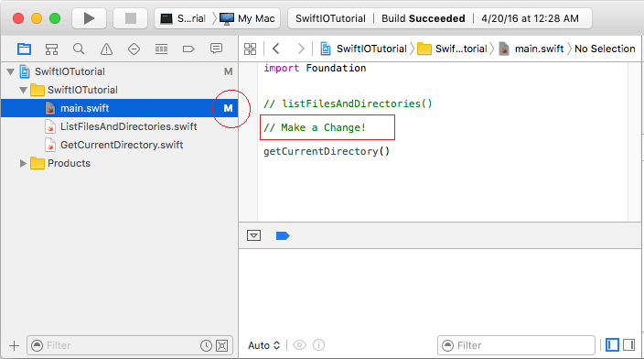Collapse the SwiftIOTutorial project root
This screenshot has width=644, height=359.
(x=11, y=72)
